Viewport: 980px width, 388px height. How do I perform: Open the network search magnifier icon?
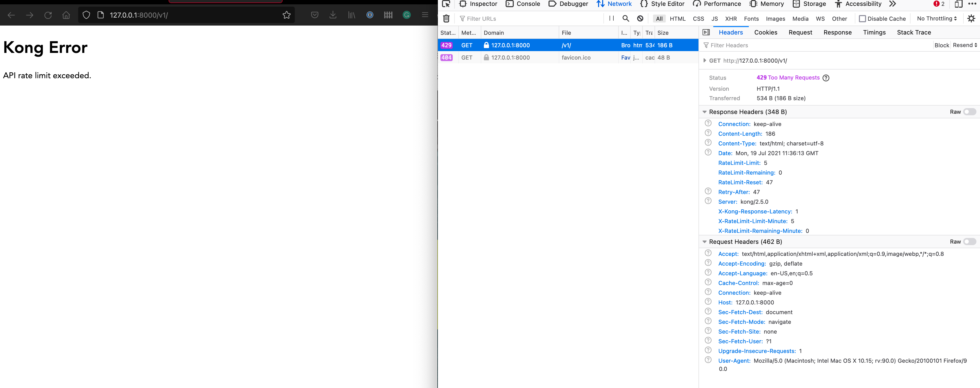coord(625,18)
